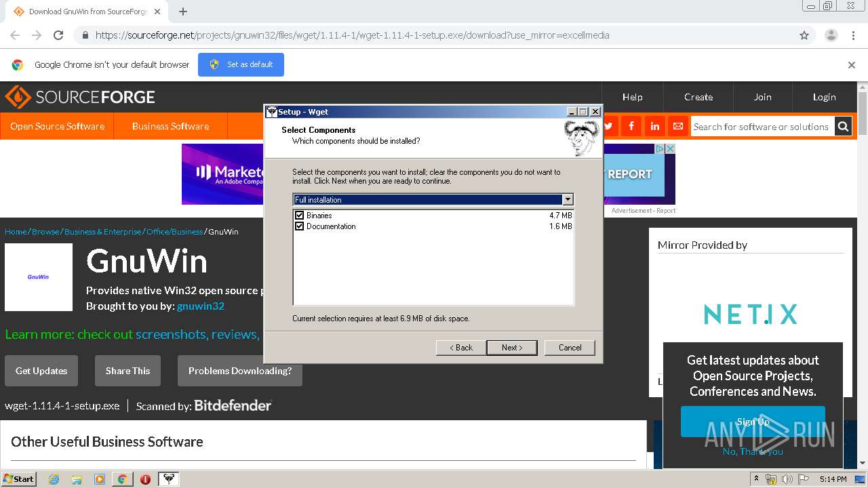
Task: Click the red Opera-style taskbar icon
Action: [x=145, y=479]
